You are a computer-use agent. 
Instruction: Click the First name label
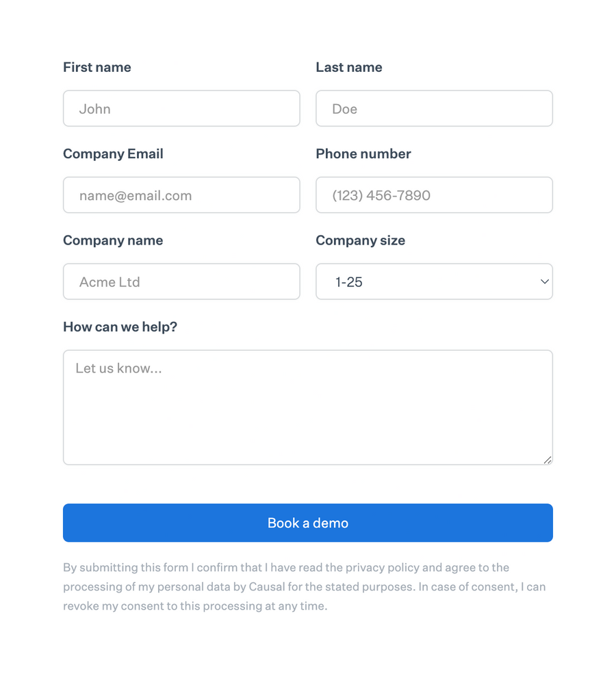pos(97,67)
